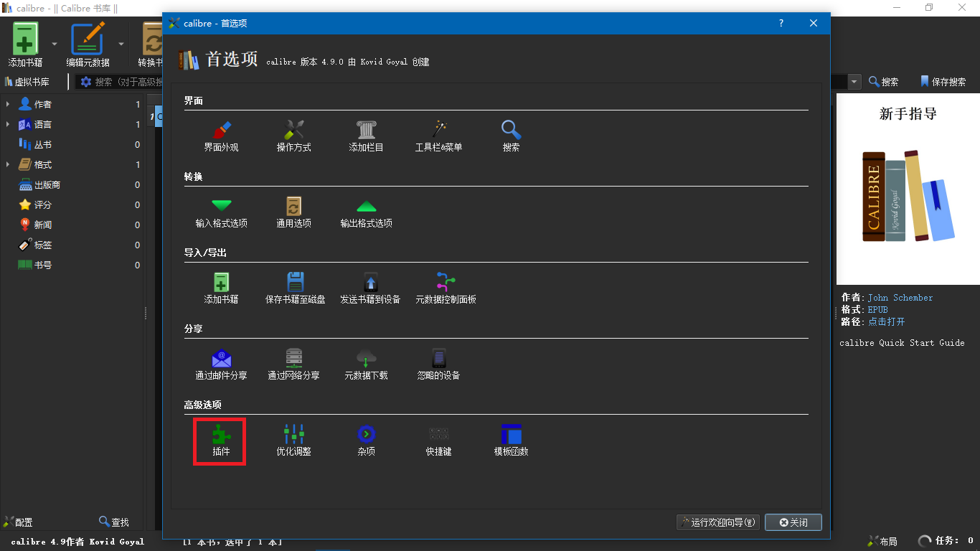Open 元数据下载 metadata download settings
This screenshot has width=980, height=551.
click(x=366, y=364)
